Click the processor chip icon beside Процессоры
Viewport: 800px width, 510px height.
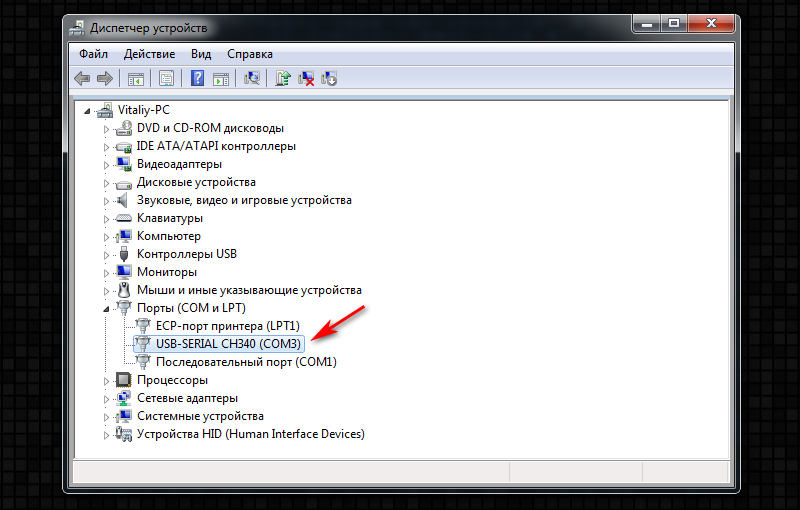[123, 379]
